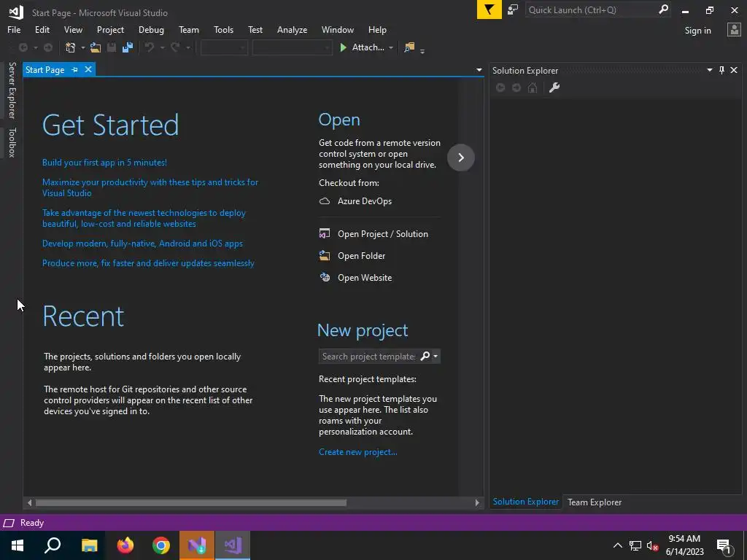The image size is (747, 560).
Task: Click the Solution Explorer Properties wrench icon
Action: 554,87
